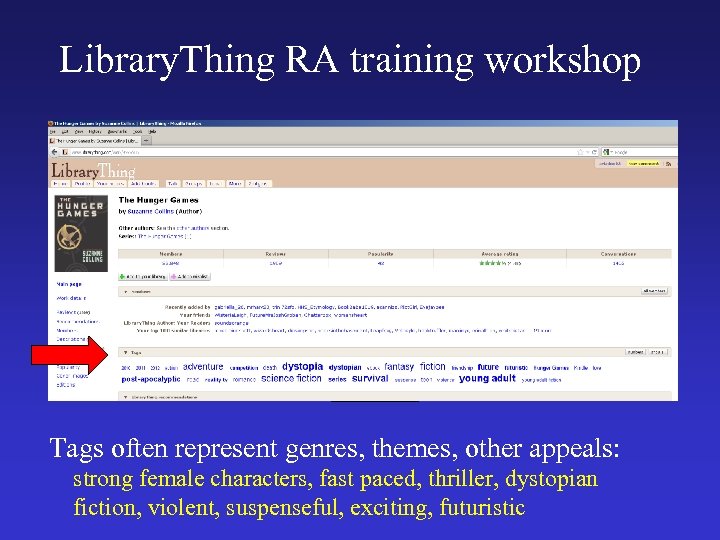
Task: Open the Zeitgeist tab
Action: tap(259, 184)
